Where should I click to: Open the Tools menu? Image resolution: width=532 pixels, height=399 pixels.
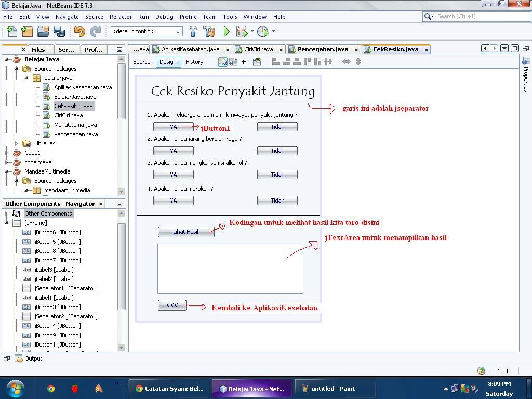point(230,17)
